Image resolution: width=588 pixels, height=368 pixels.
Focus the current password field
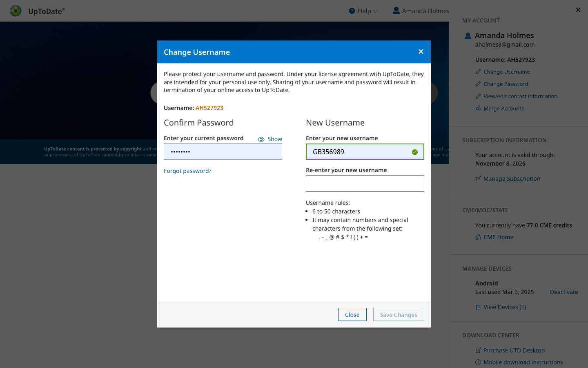point(223,152)
